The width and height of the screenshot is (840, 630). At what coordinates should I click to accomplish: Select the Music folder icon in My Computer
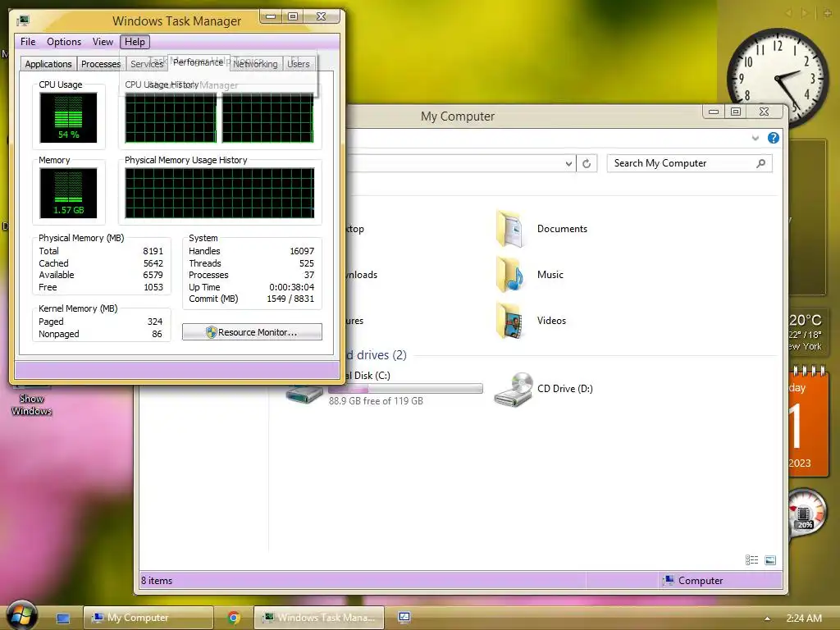pyautogui.click(x=509, y=275)
